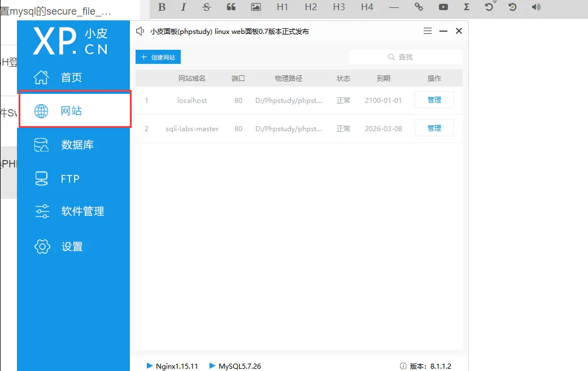Click the speaker icon in editor toolbar

(x=536, y=7)
